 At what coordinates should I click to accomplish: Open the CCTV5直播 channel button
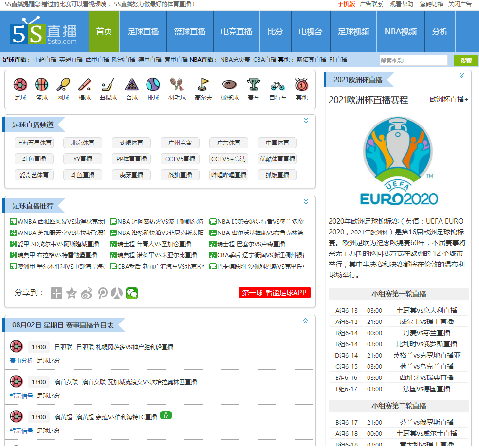[180, 159]
